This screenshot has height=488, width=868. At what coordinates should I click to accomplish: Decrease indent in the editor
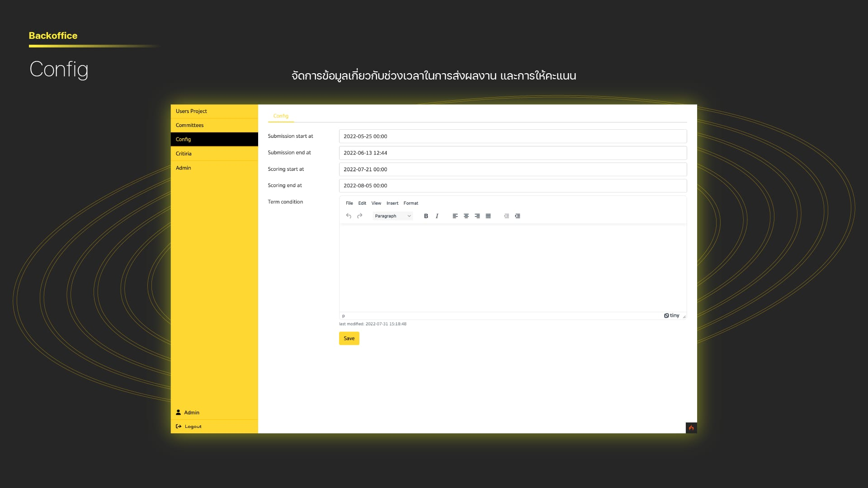tap(506, 216)
